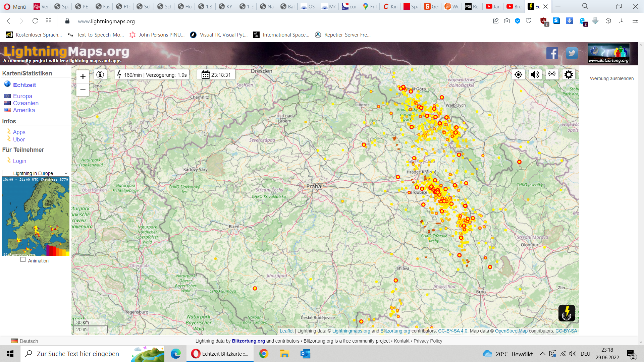Viewport: 644px width, 362px height.
Task: Locate my position on map
Action: (x=518, y=74)
